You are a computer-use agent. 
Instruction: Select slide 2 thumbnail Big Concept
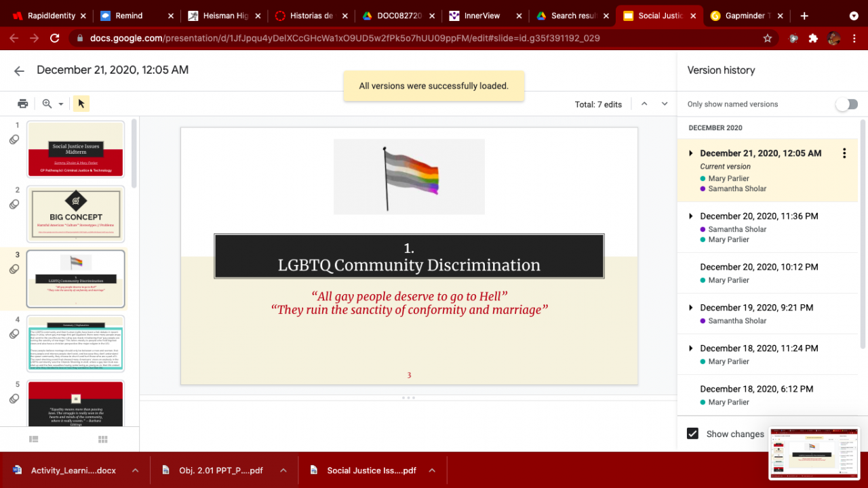pos(75,213)
